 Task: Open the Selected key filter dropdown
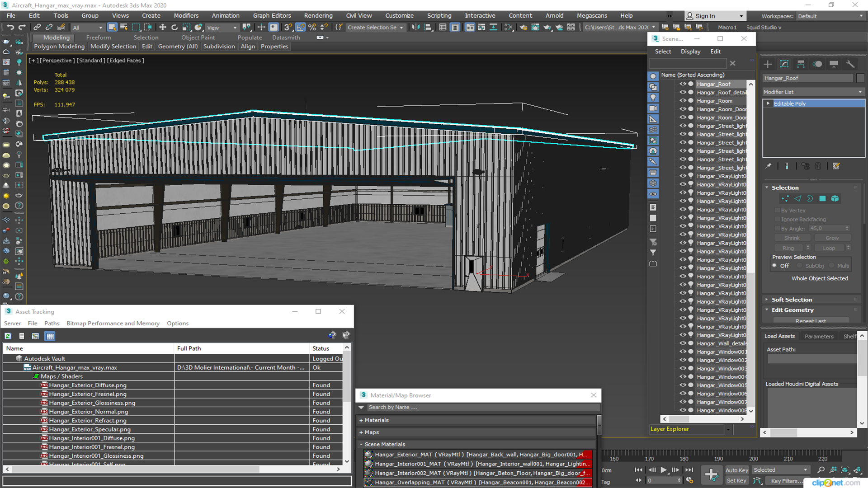781,470
